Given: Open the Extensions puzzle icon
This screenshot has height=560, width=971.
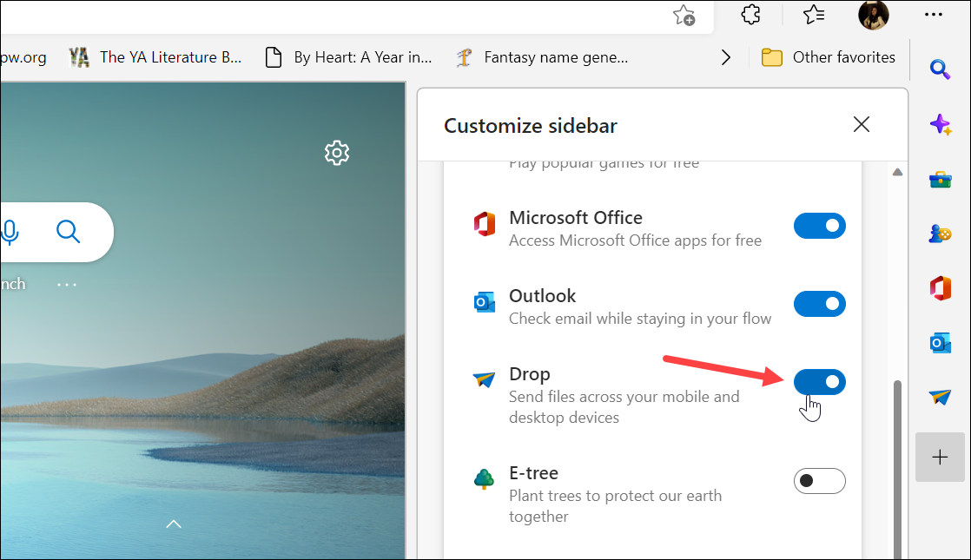Looking at the screenshot, I should click(x=750, y=14).
